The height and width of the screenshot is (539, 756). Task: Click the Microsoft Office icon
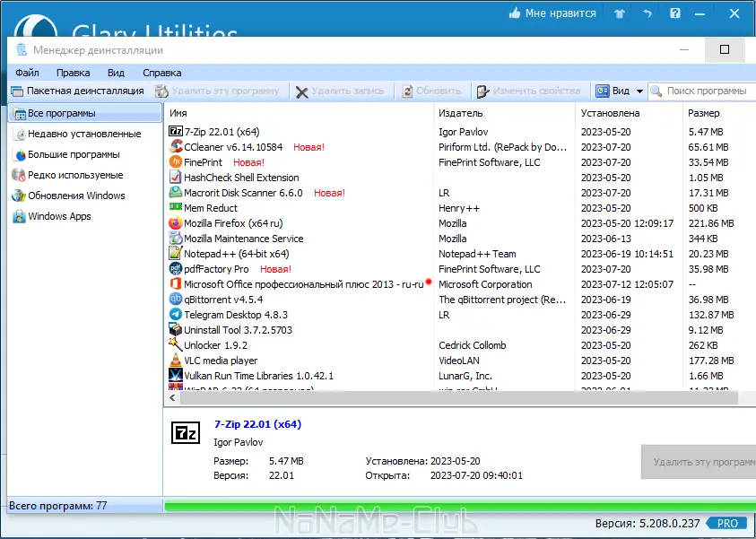176,284
